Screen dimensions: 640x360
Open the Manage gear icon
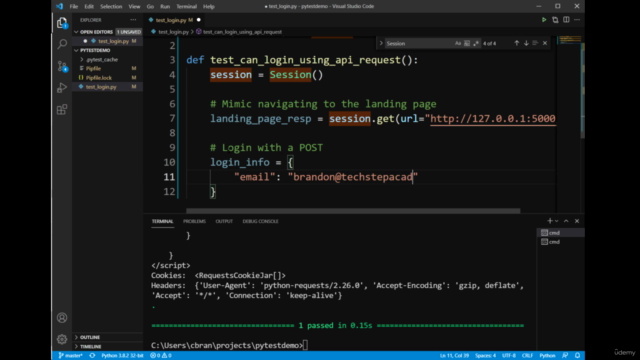tap(62, 339)
